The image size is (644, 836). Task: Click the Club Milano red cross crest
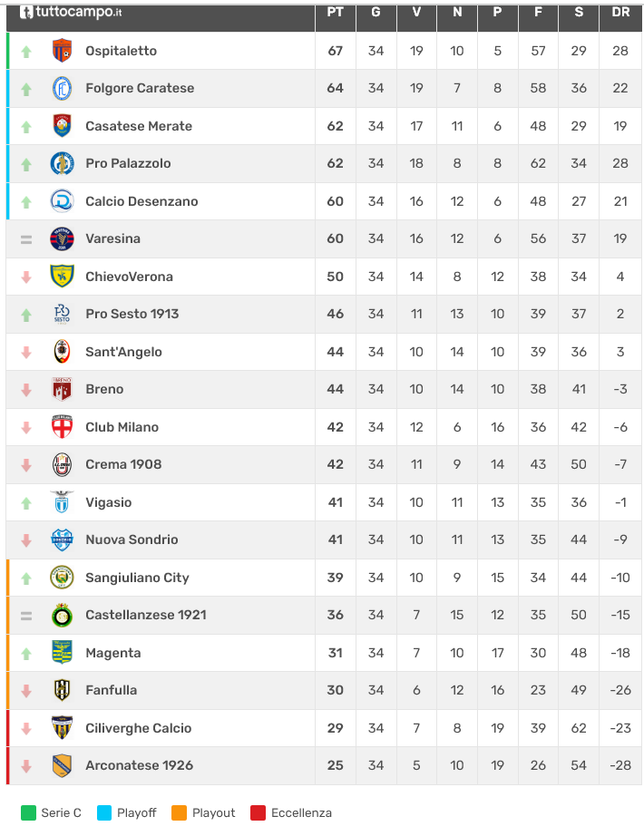62,427
